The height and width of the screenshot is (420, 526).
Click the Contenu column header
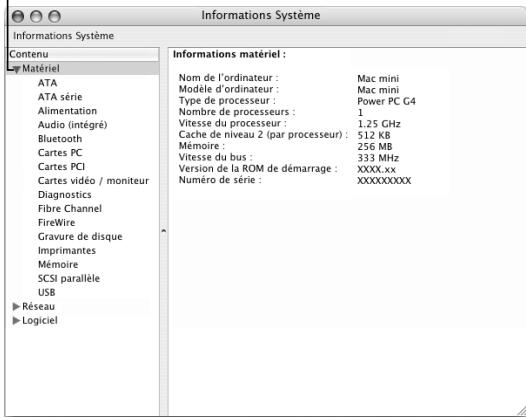[83, 54]
